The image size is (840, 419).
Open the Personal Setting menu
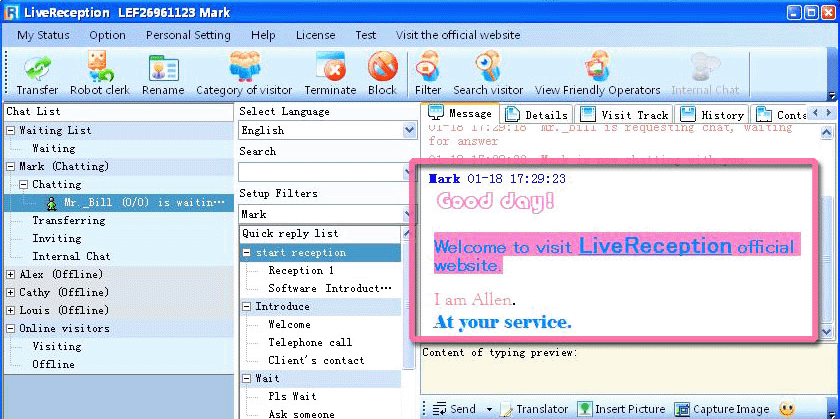click(188, 35)
